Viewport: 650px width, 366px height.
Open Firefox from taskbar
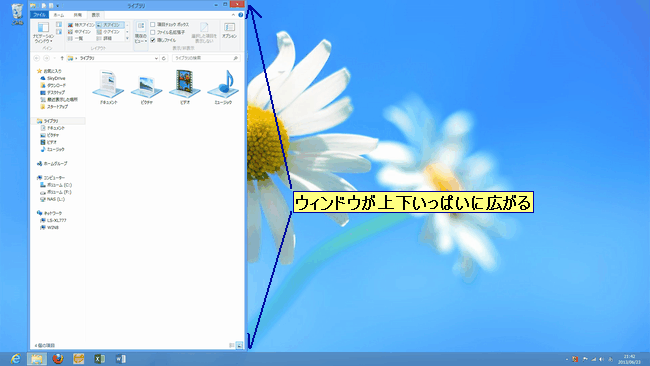(58, 359)
